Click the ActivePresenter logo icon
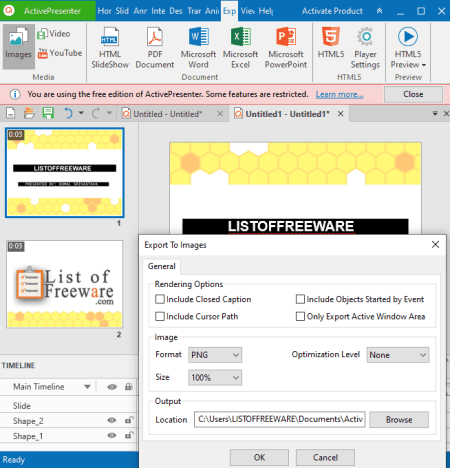450x468 pixels. click(9, 11)
